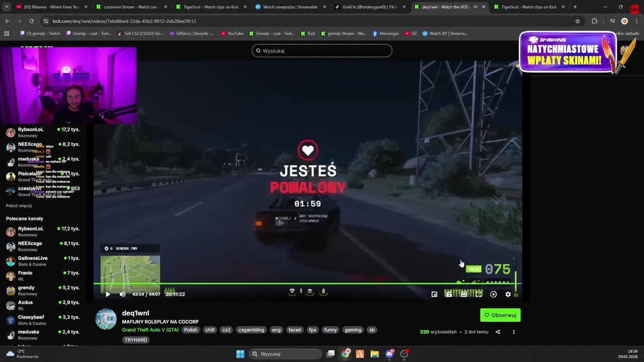The height and width of the screenshot is (362, 644).
Task: Open the YouTube bookmark
Action: 232,34
